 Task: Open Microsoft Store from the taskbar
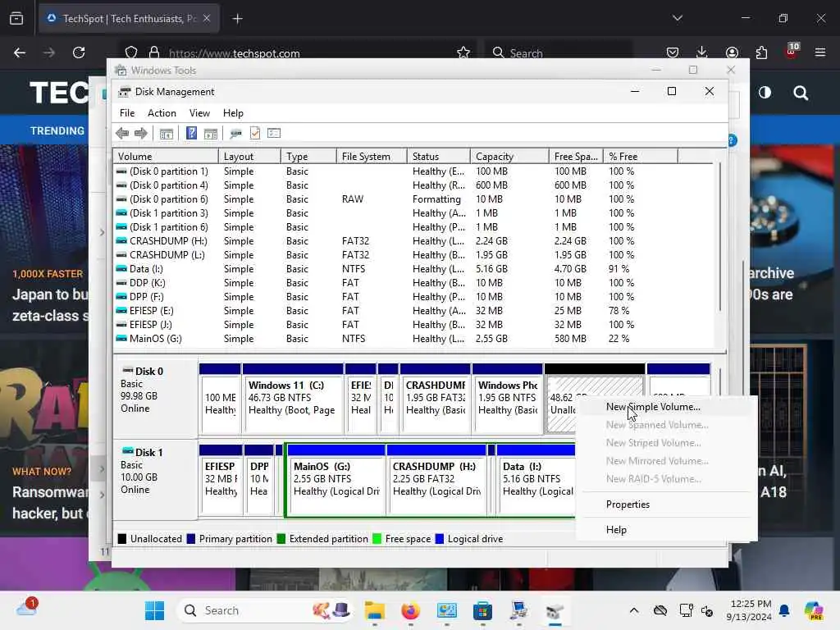tap(482, 610)
